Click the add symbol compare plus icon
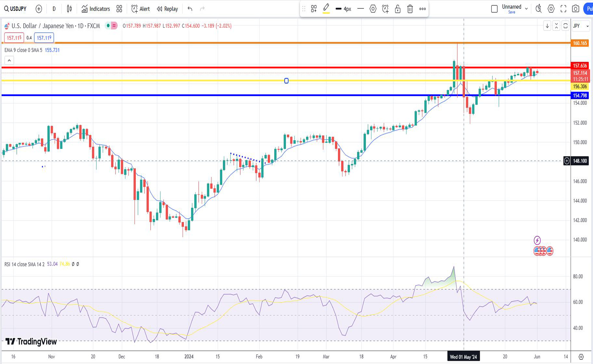The image size is (593, 364). pos(39,9)
